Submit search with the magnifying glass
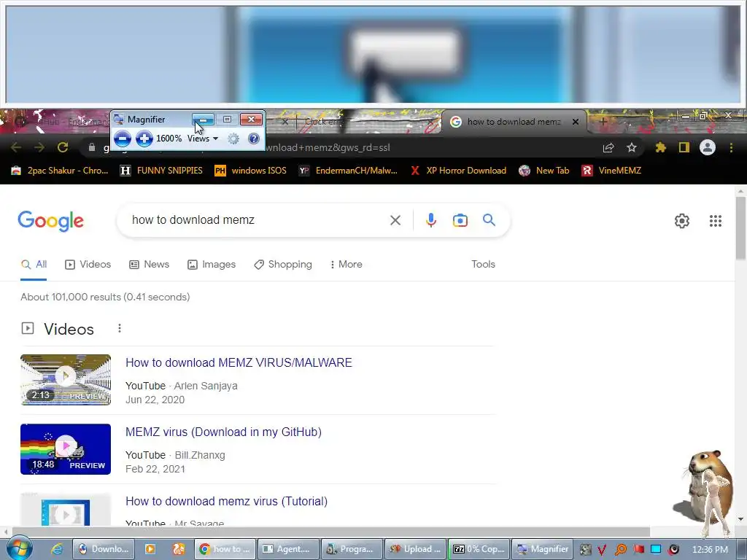Screen dimensions: 747x560 point(489,220)
